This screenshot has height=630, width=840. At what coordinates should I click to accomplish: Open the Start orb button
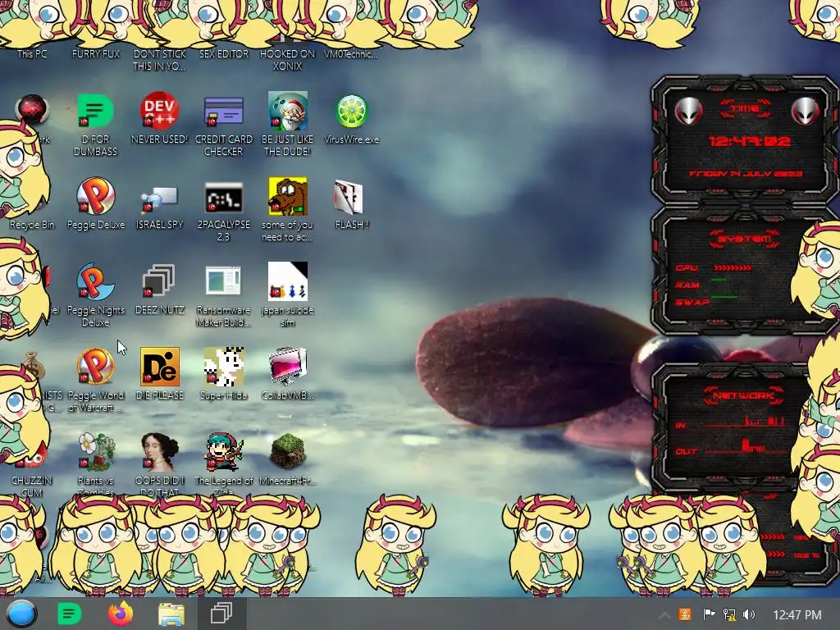(22, 614)
